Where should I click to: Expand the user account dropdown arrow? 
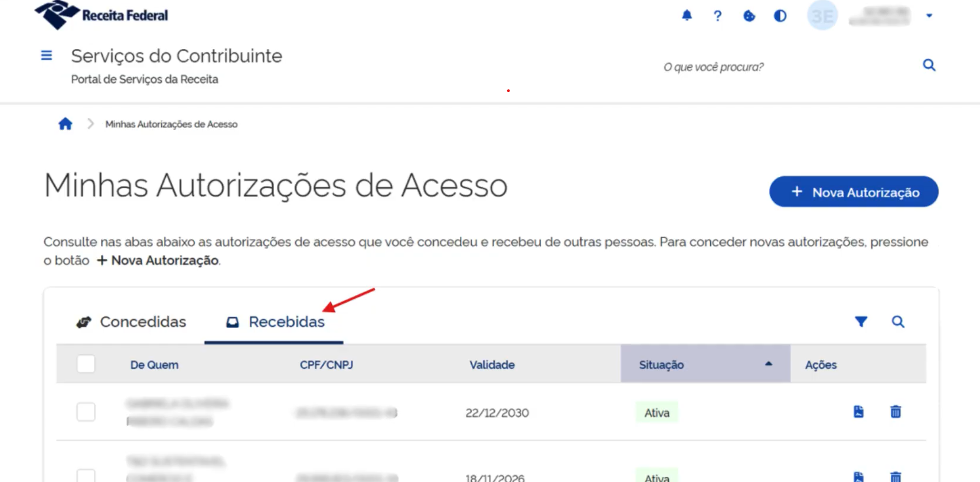[x=929, y=16]
